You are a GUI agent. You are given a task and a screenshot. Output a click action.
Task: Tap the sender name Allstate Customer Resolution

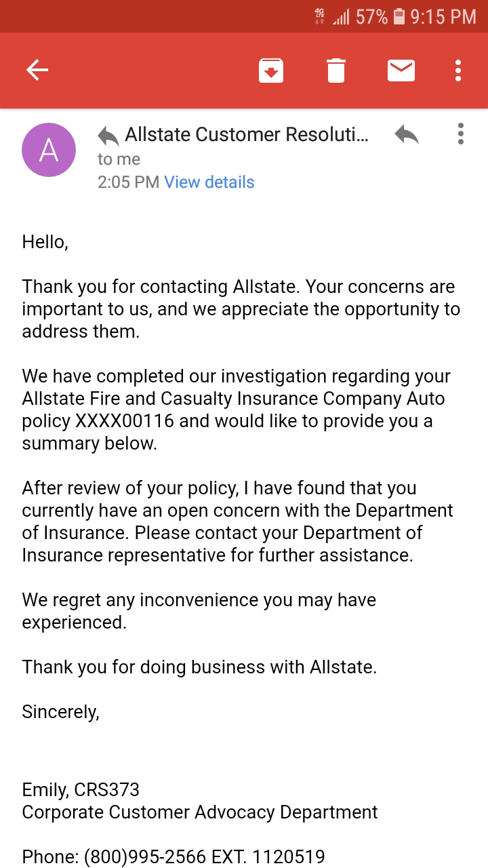coord(244,134)
